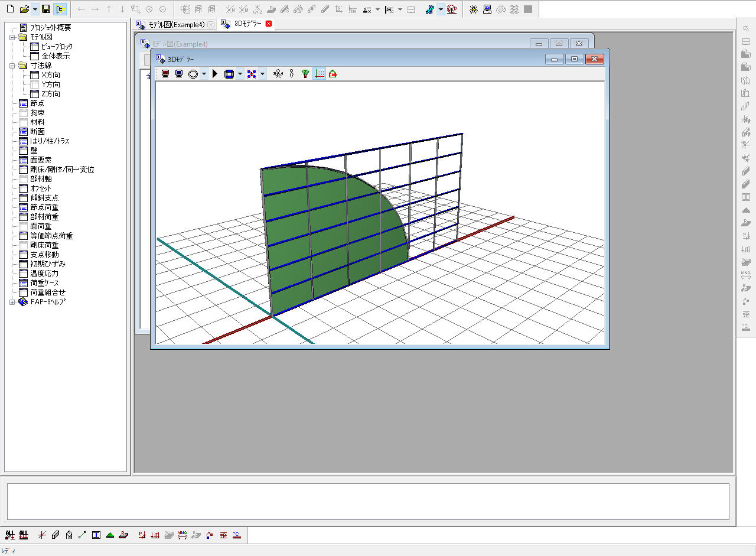The width and height of the screenshot is (756, 556).
Task: Click the blue pen icon in main toolbar
Action: [x=430, y=9]
